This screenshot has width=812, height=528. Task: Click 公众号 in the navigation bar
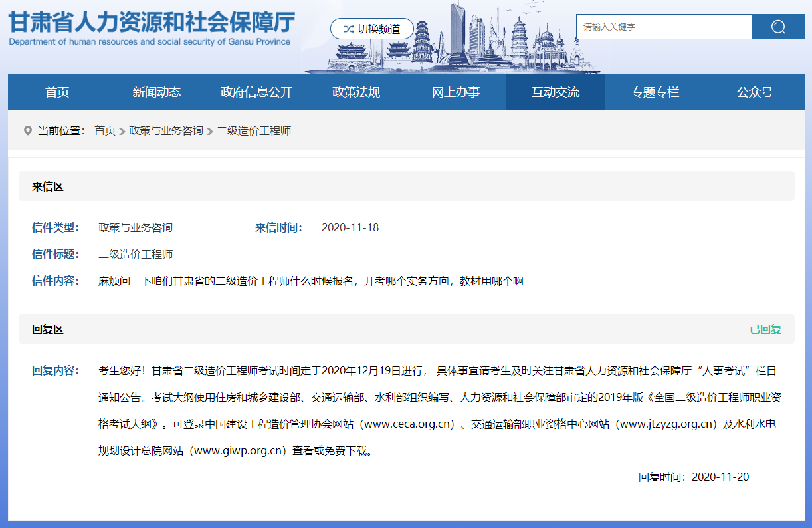pos(754,92)
